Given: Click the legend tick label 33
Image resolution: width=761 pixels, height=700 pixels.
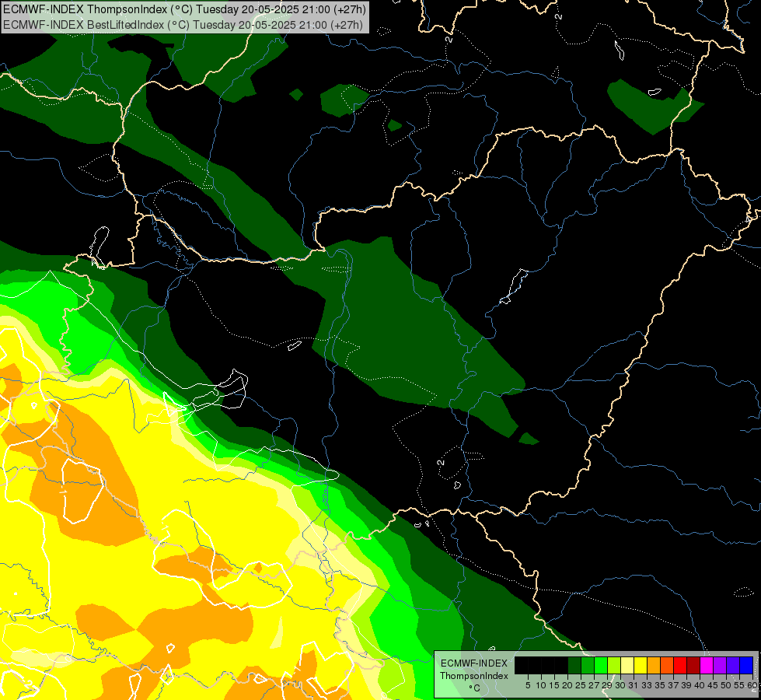Looking at the screenshot, I should [x=647, y=685].
